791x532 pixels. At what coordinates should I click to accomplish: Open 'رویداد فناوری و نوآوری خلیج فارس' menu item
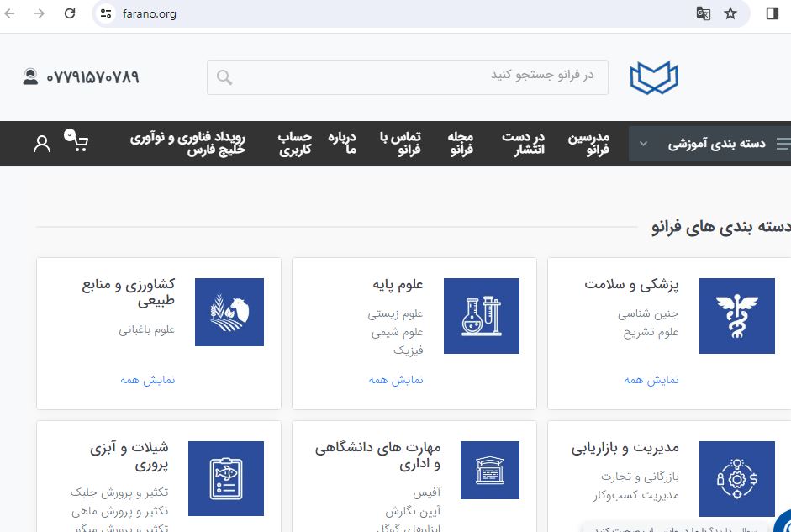(x=187, y=143)
